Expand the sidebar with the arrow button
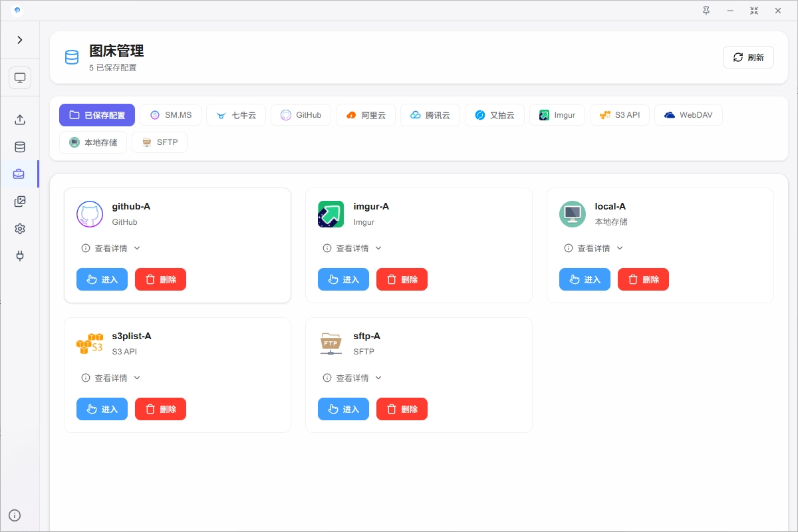The height and width of the screenshot is (532, 798). 20,38
